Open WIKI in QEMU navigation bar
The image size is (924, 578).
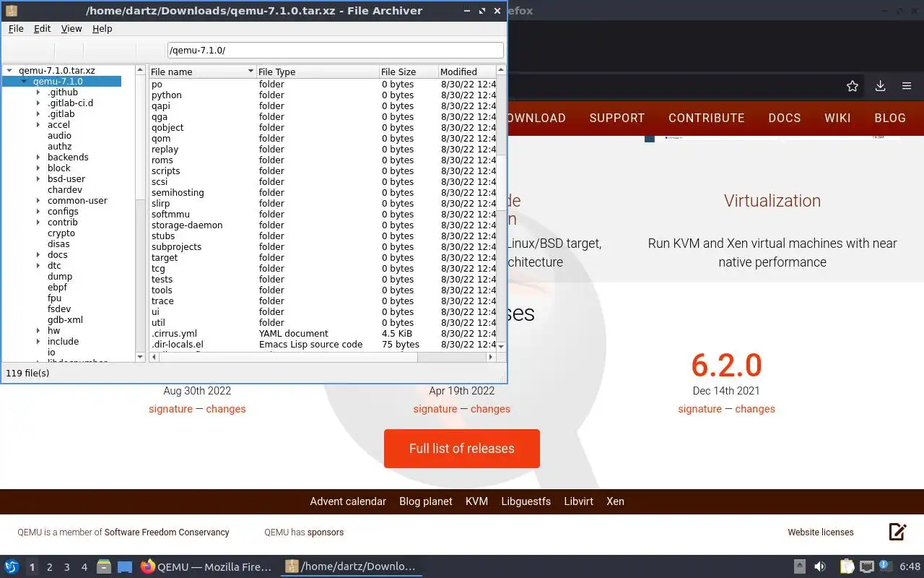[x=838, y=118]
